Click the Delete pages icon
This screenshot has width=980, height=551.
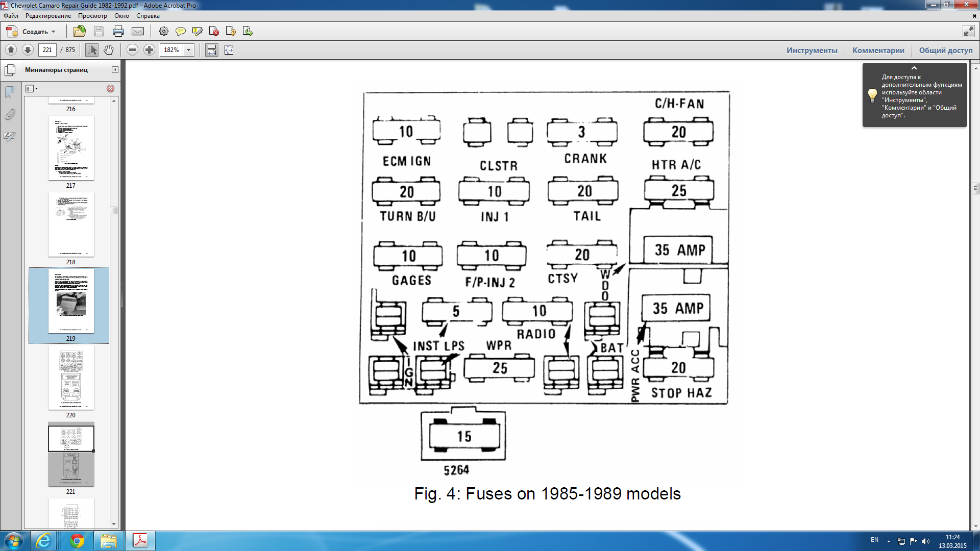pyautogui.click(x=214, y=32)
